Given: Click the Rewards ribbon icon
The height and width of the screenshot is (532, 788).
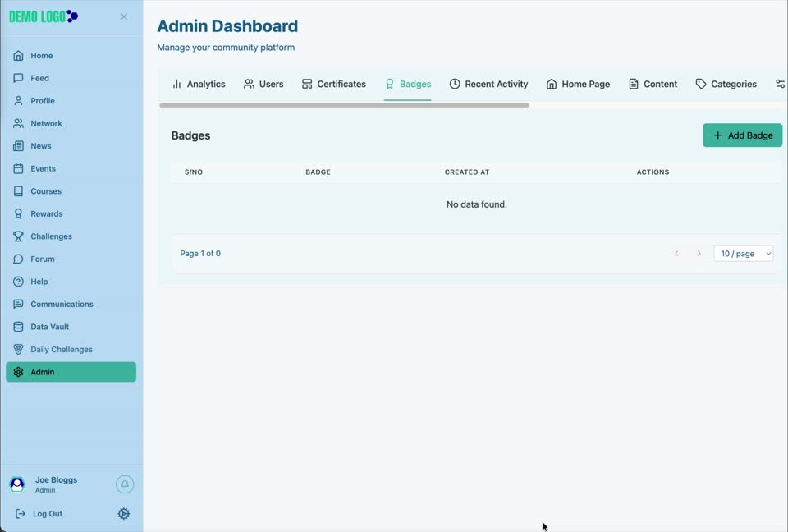Looking at the screenshot, I should [x=18, y=213].
